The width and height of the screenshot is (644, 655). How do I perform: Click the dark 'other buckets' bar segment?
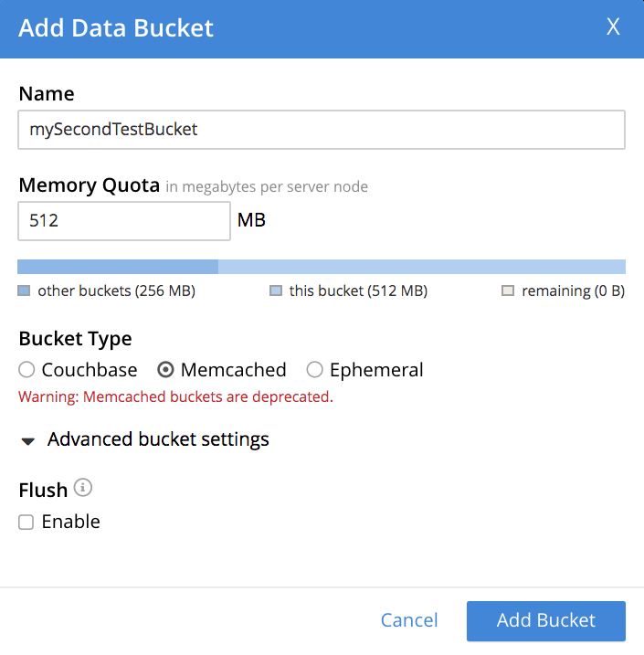point(118,267)
